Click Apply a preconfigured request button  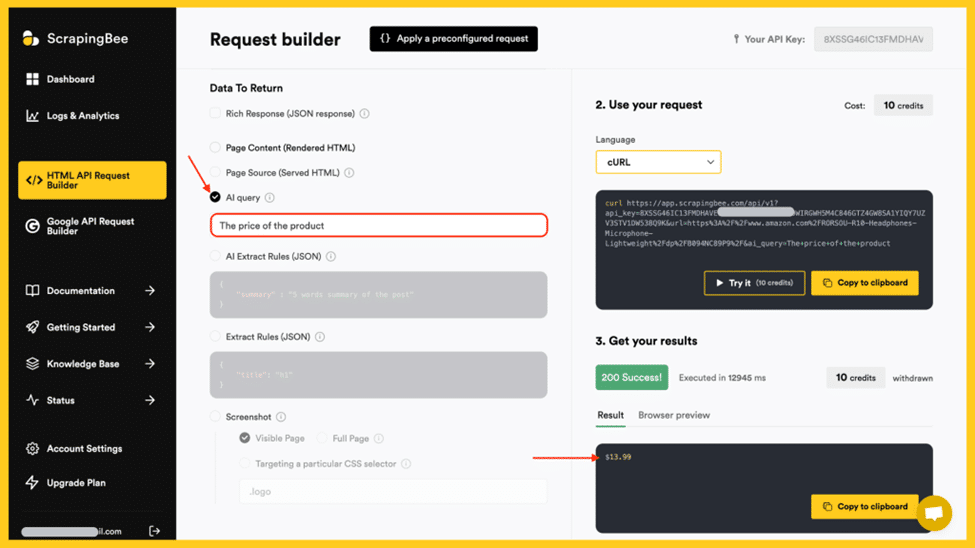453,39
